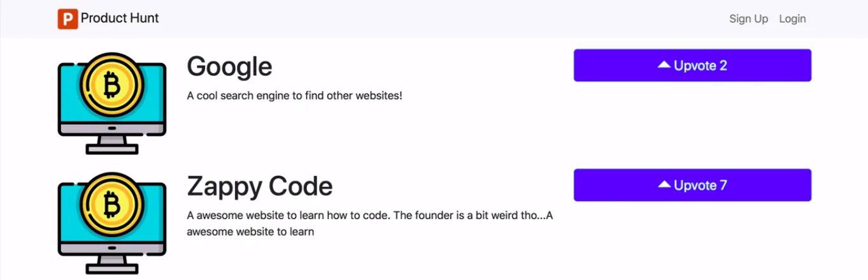Click Zappy Code's description paragraph
The height and width of the screenshot is (280, 868).
(369, 223)
